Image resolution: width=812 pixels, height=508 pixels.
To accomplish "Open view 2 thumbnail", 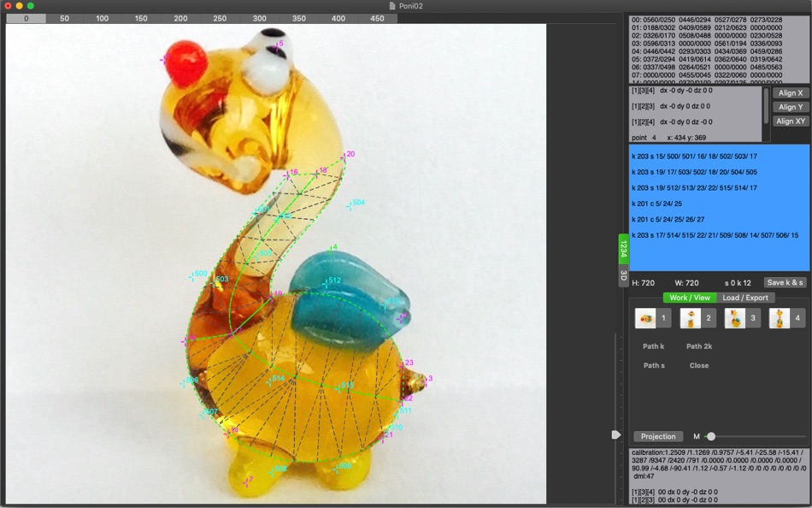I will 698,318.
